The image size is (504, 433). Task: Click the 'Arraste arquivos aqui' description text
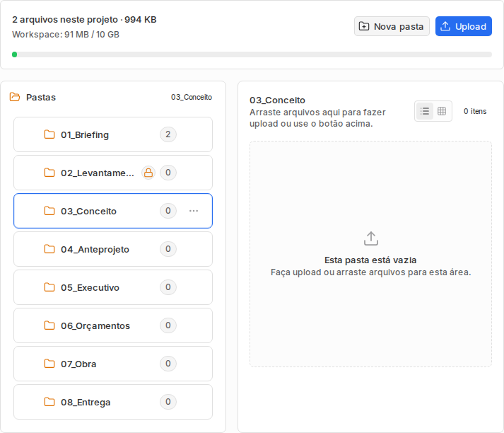317,117
